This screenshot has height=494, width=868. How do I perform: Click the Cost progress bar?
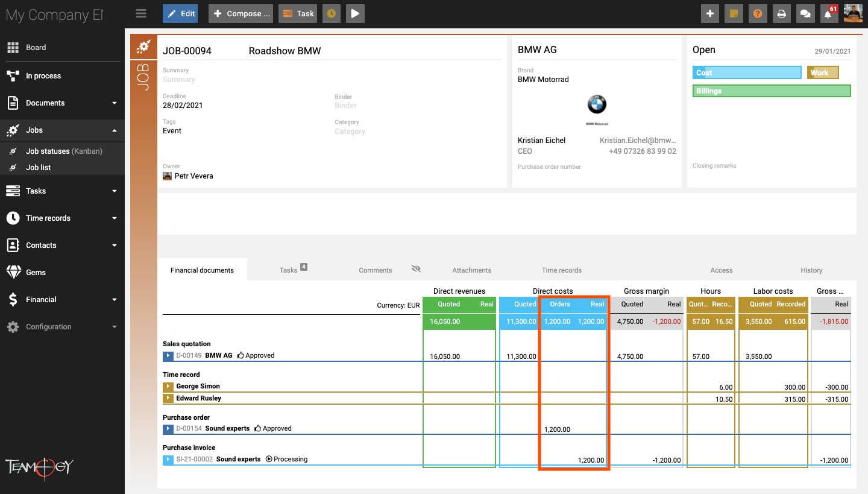747,72
